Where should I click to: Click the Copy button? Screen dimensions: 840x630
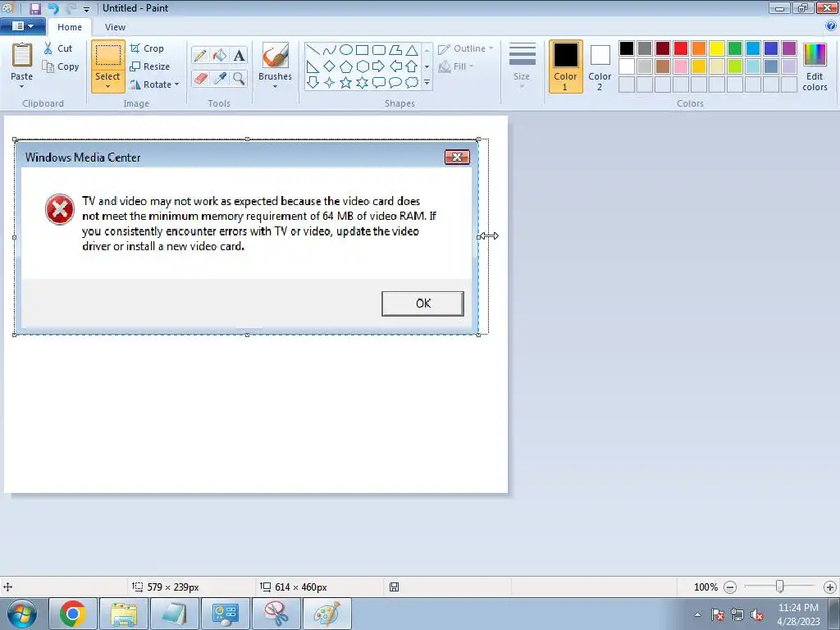point(61,66)
